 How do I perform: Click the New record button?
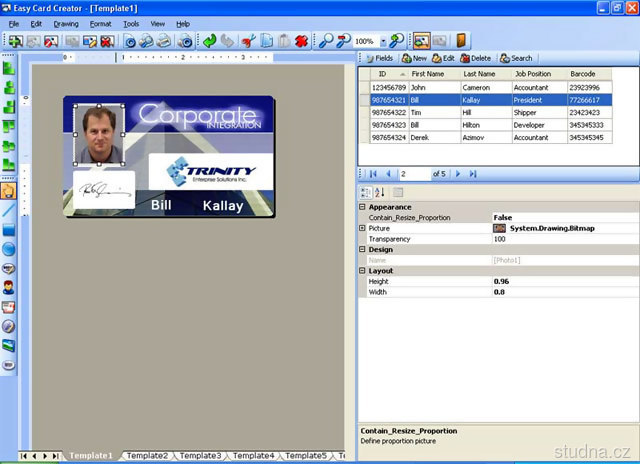pyautogui.click(x=413, y=58)
